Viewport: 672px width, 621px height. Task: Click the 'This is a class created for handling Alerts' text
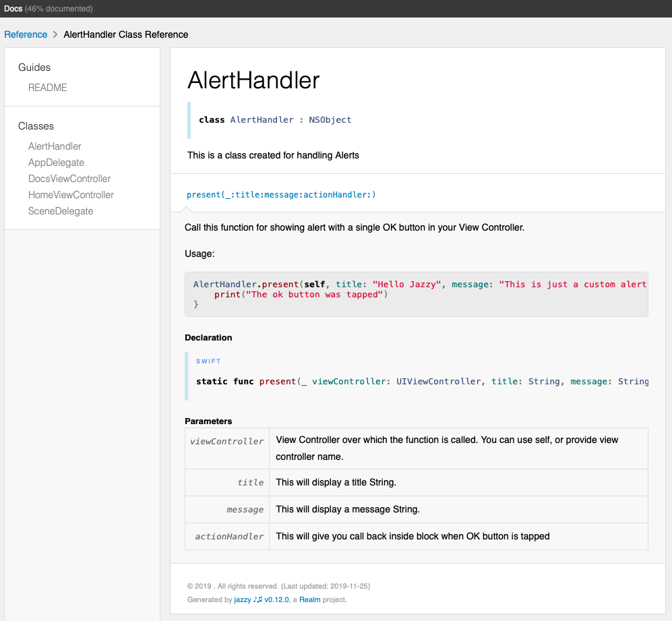click(x=273, y=155)
